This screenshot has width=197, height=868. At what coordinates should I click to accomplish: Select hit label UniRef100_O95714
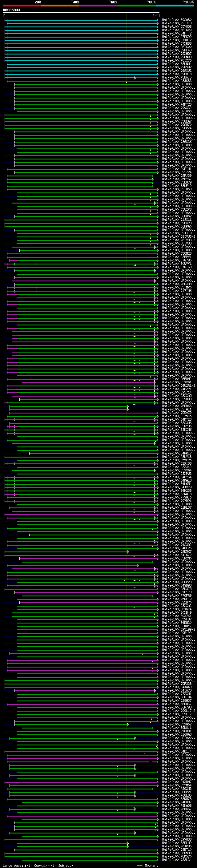[x=177, y=393]
